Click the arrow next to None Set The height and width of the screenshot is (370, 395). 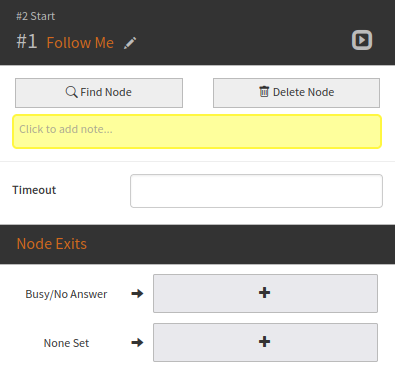coord(137,342)
